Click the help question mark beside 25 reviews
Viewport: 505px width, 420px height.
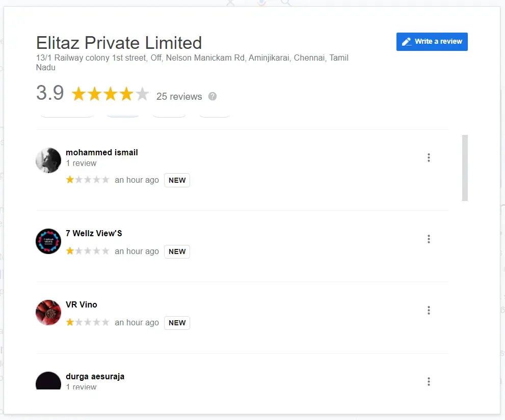tap(212, 96)
